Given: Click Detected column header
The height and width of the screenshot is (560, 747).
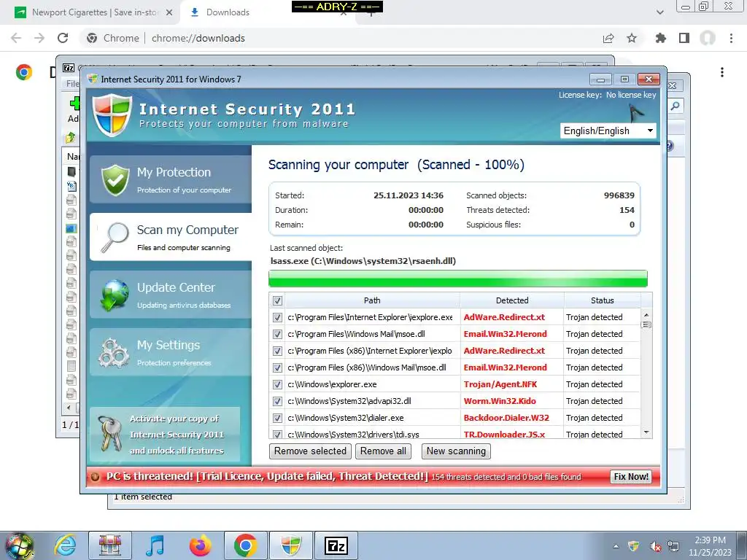Looking at the screenshot, I should coord(512,300).
